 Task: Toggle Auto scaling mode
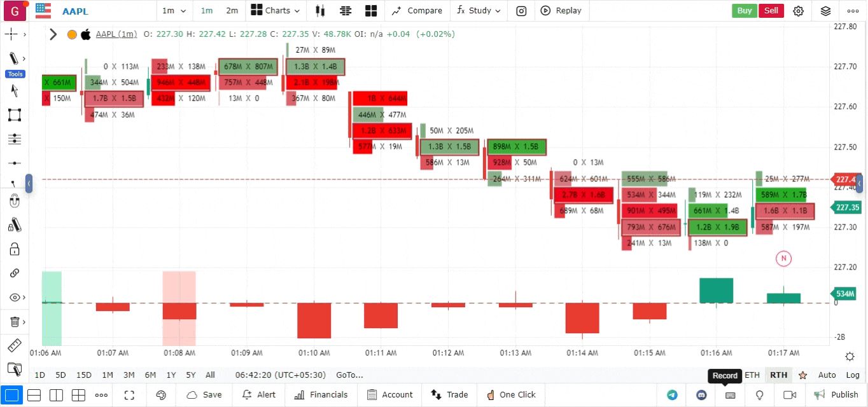[x=827, y=375]
